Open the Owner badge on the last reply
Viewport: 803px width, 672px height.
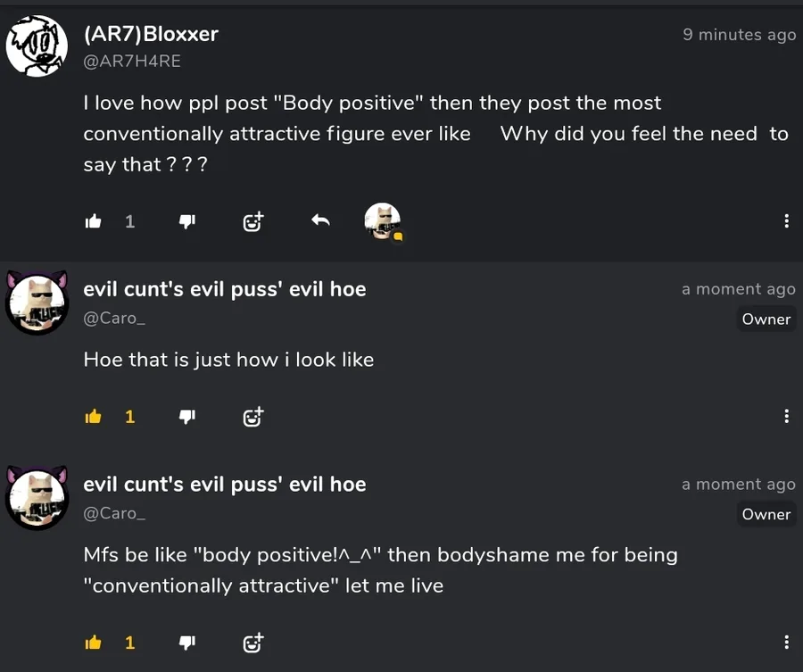click(x=766, y=514)
